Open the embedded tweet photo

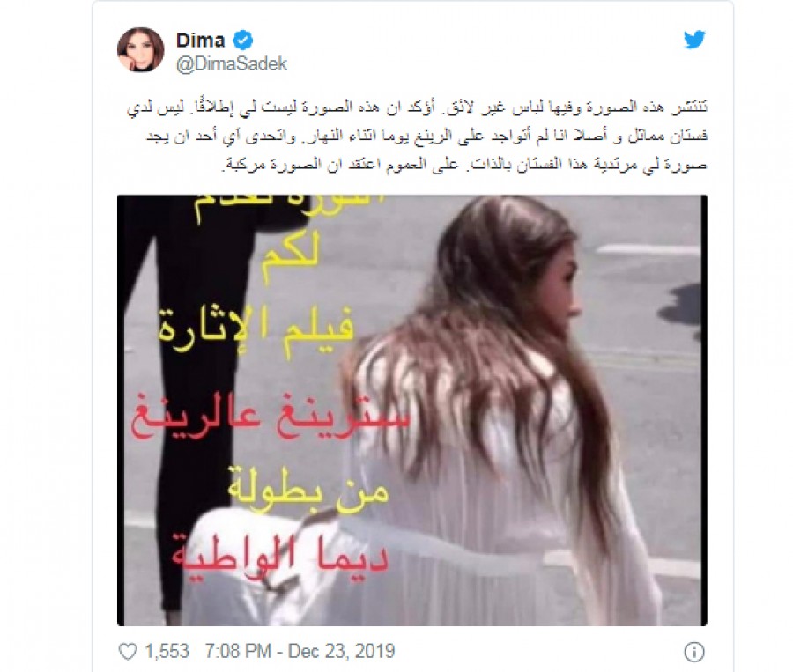tap(412, 410)
